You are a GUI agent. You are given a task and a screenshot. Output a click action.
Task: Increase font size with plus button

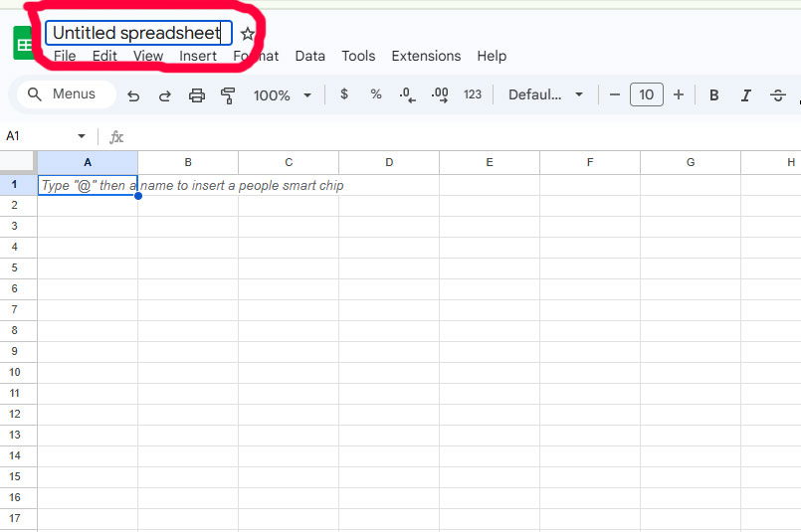[679, 94]
